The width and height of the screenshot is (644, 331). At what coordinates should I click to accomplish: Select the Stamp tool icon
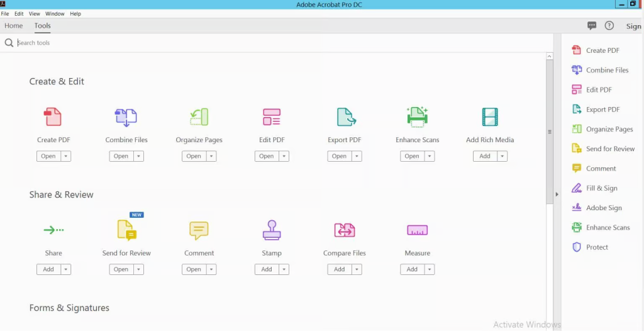[272, 230]
